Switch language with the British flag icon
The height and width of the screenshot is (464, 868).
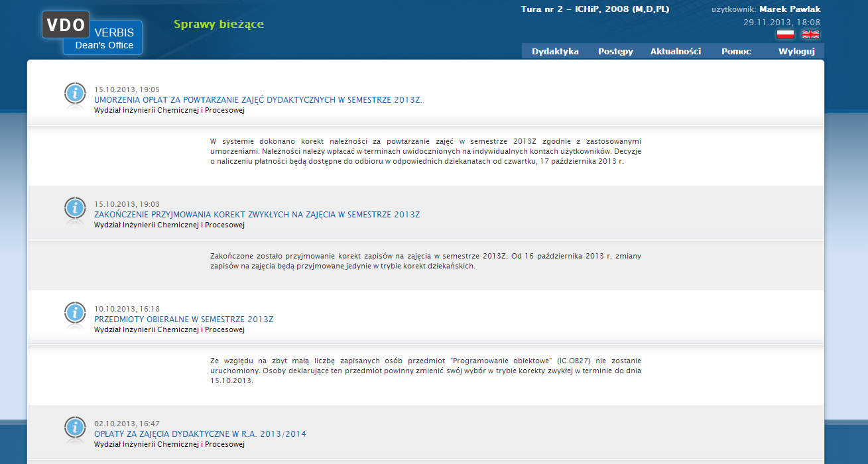[x=810, y=34]
